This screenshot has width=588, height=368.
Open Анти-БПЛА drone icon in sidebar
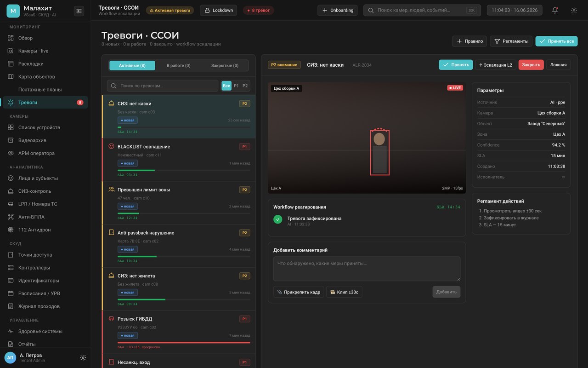(x=11, y=217)
